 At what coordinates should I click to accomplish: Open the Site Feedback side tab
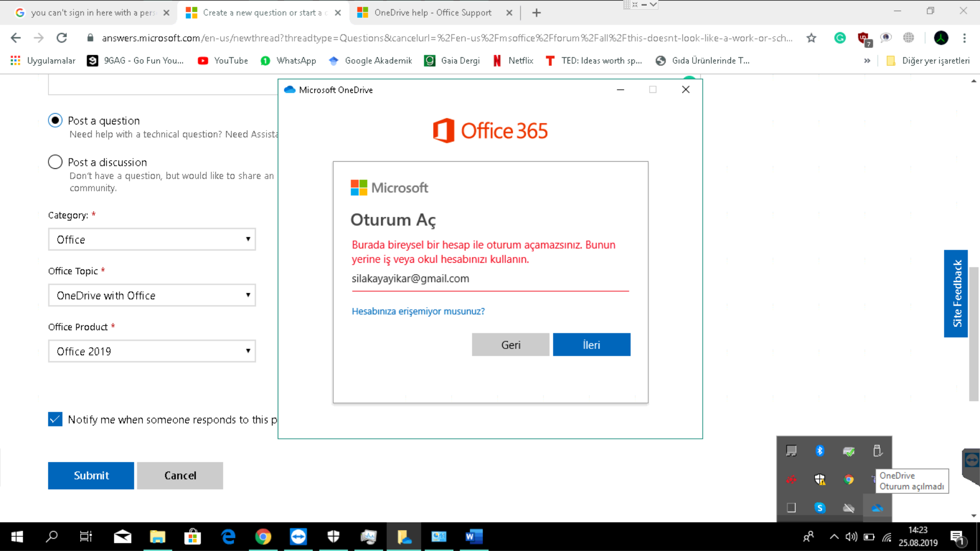tap(956, 293)
